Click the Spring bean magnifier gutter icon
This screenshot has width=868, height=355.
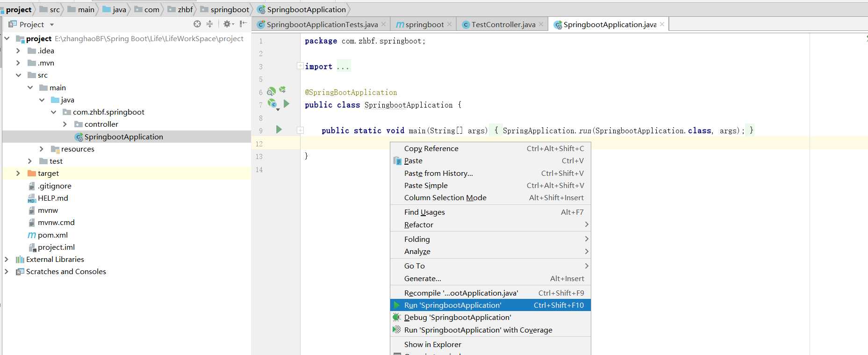pyautogui.click(x=271, y=92)
